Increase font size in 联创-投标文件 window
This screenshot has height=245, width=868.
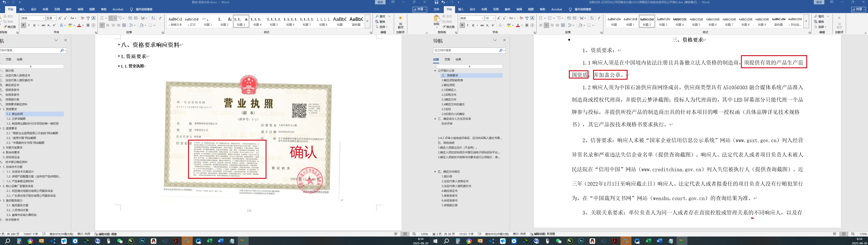60,18
